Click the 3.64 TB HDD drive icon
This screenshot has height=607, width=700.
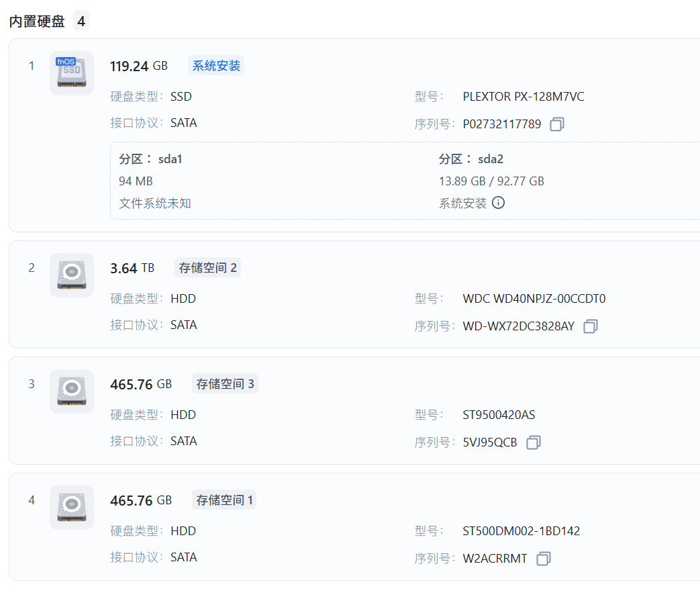tap(71, 275)
